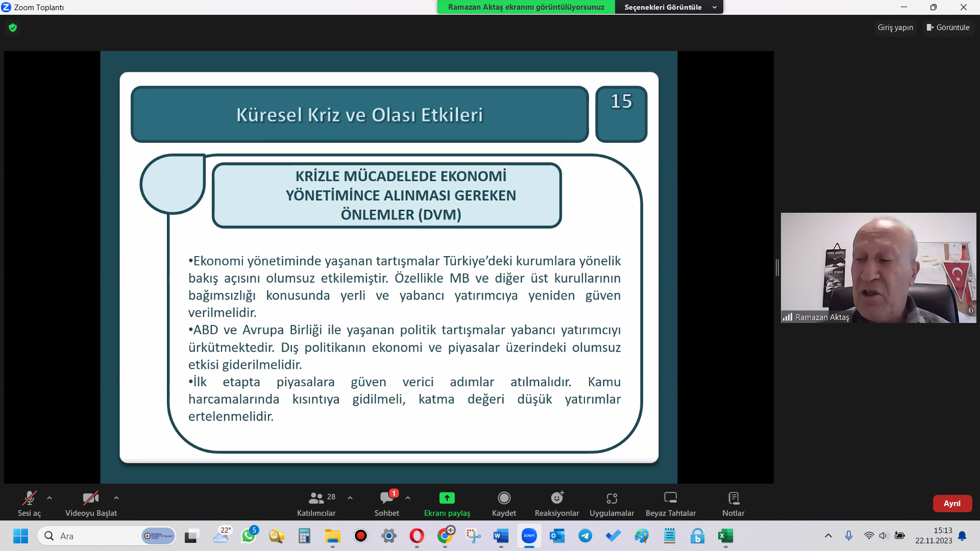
Task: Open Beyaz Tahtalar whiteboards
Action: 670,503
